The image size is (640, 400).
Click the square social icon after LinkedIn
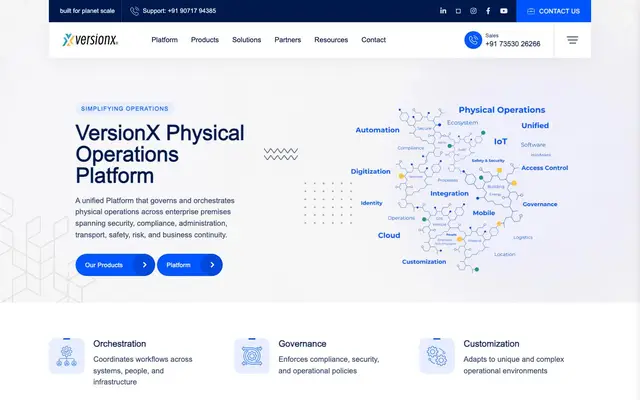click(458, 11)
